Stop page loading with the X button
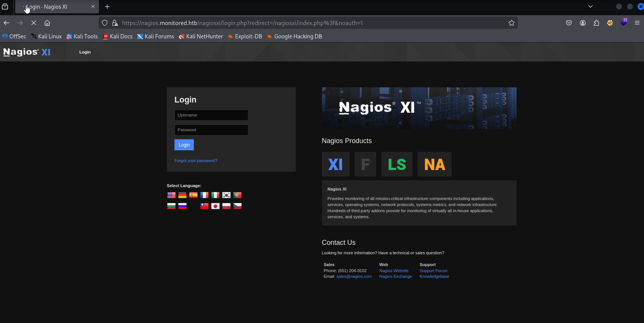The image size is (644, 323). [x=34, y=23]
